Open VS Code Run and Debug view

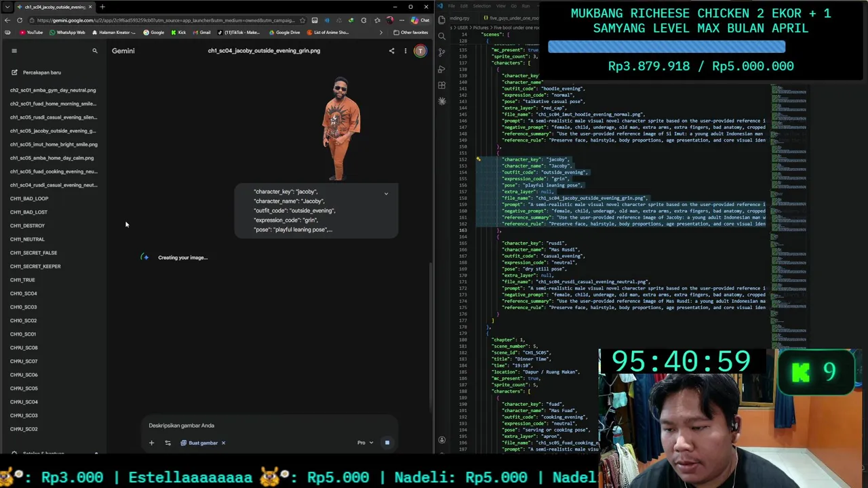coord(442,69)
